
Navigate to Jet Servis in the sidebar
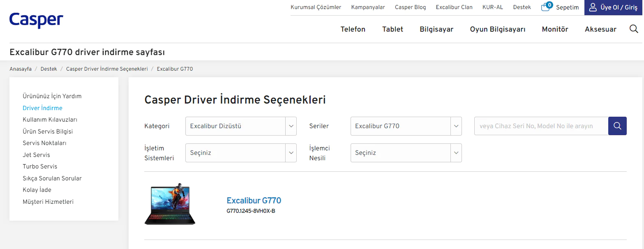coord(36,154)
